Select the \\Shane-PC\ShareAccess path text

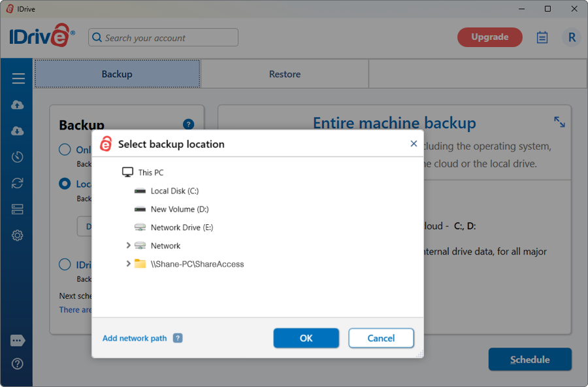(197, 264)
